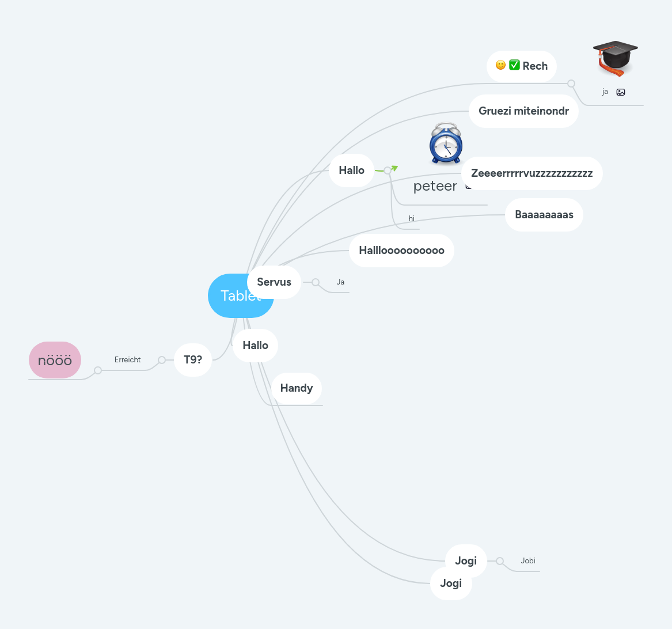Image resolution: width=672 pixels, height=629 pixels.
Task: Select the pink nööö node
Action: 55,359
